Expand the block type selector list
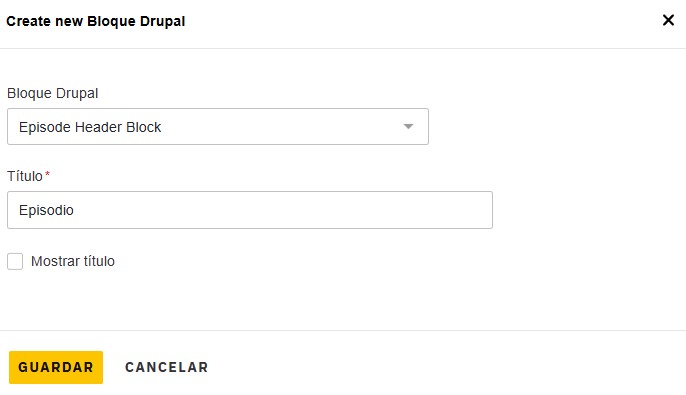Viewport: 686px width, 395px height. [x=218, y=126]
